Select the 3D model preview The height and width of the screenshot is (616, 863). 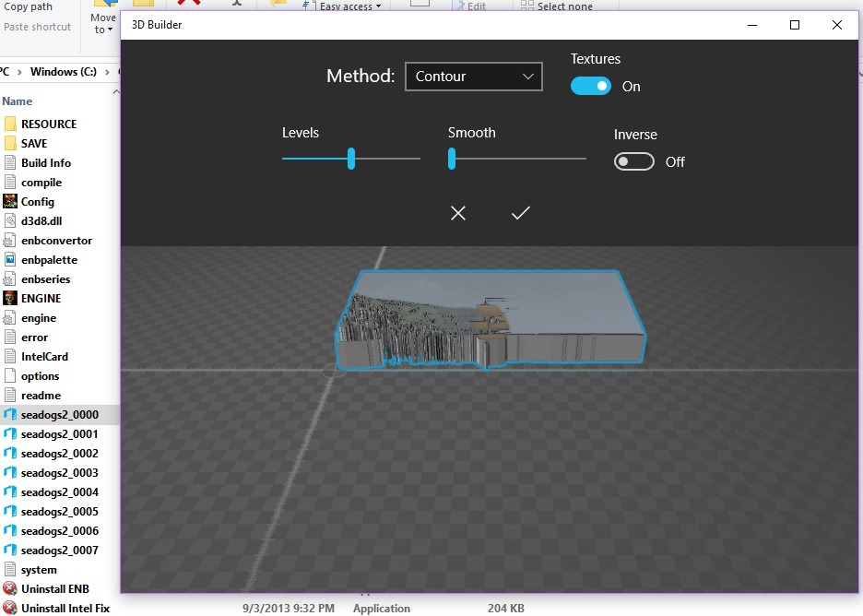tap(490, 320)
